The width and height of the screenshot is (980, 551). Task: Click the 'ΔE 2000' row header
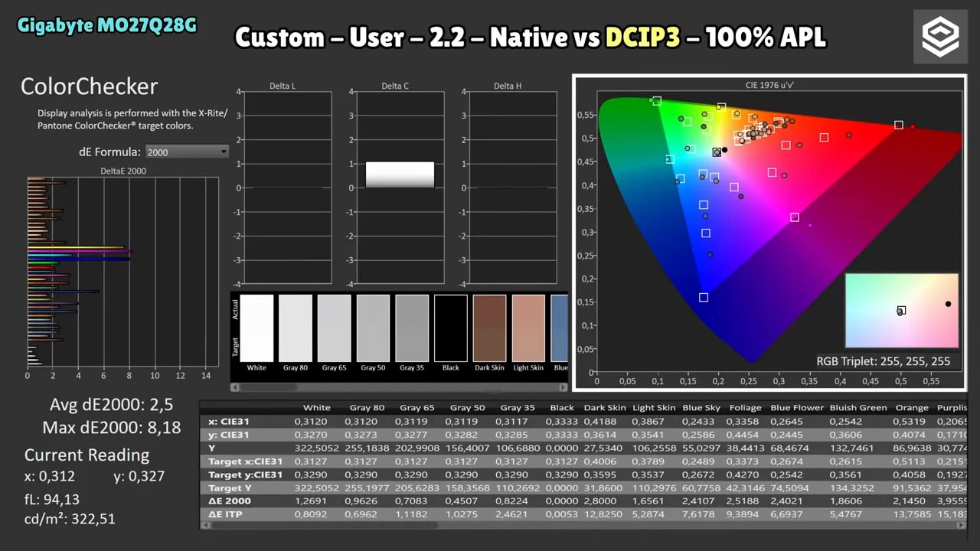click(x=229, y=501)
